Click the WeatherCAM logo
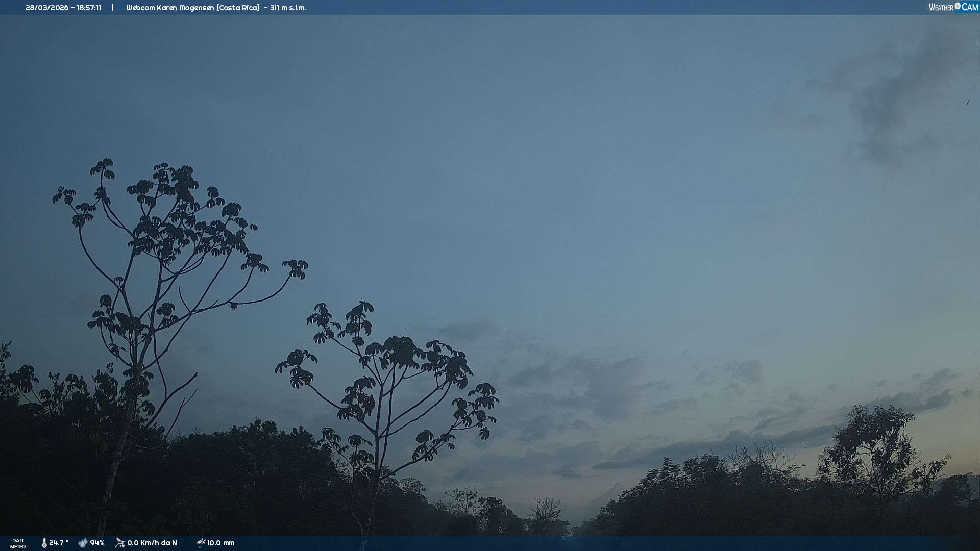The image size is (980, 551). click(x=953, y=7)
